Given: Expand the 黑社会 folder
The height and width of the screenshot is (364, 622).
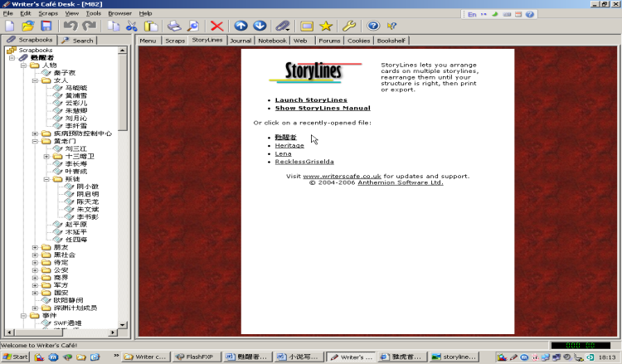Looking at the screenshot, I should coord(35,255).
